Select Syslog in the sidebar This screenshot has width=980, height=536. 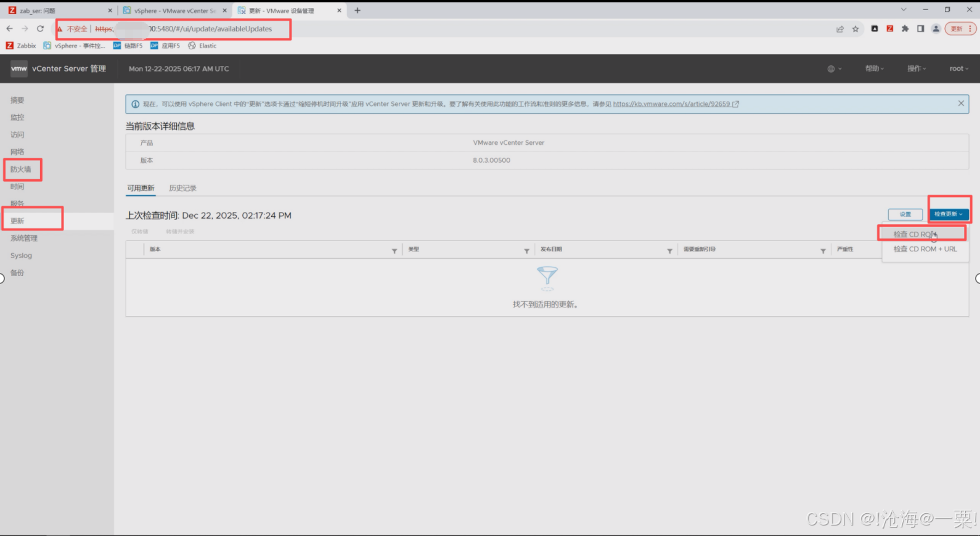click(21, 255)
